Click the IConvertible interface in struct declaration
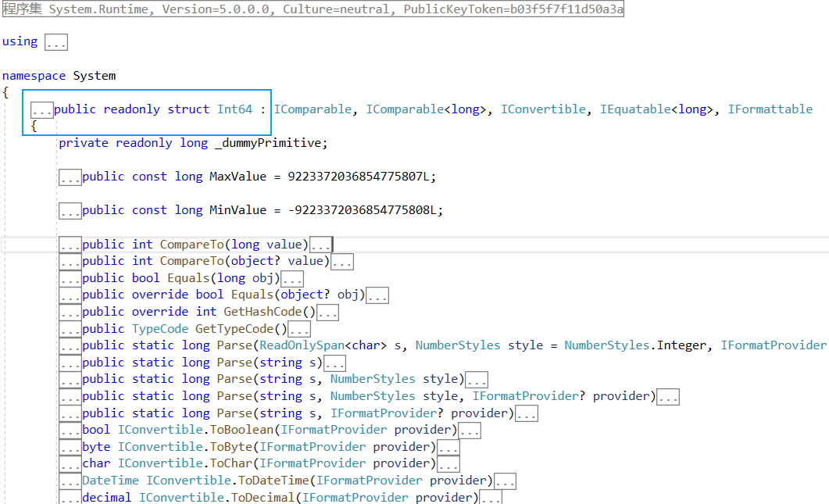The height and width of the screenshot is (504, 829). click(x=543, y=109)
